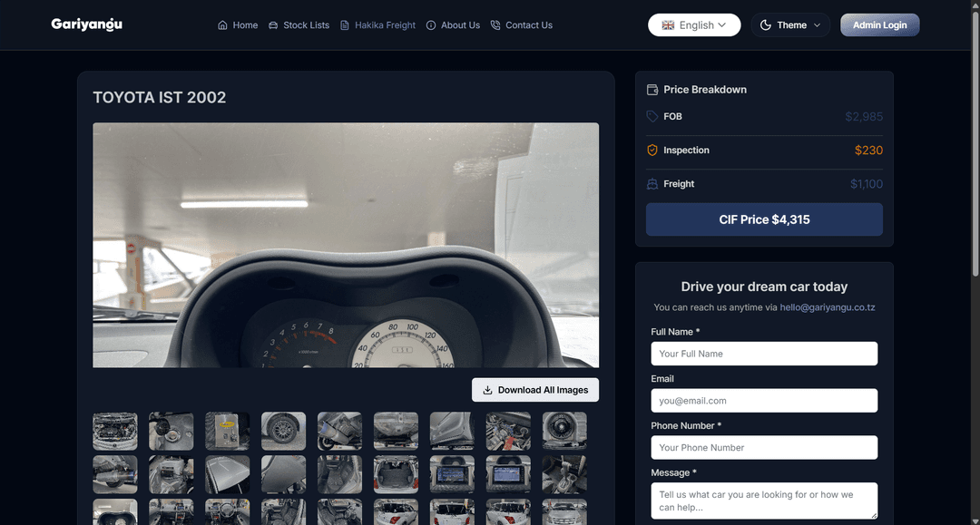
Task: Select the spare wheel thumbnail
Action: (564, 431)
